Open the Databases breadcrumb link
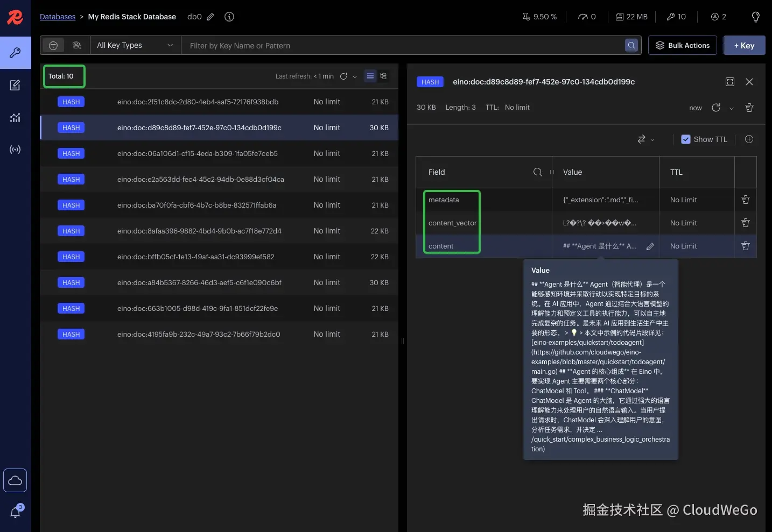 pos(58,17)
